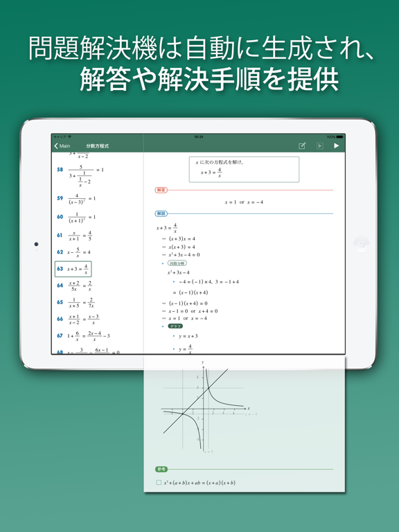The height and width of the screenshot is (532, 399).
Task: Tap the graph of the two curves
Action: 209,407
